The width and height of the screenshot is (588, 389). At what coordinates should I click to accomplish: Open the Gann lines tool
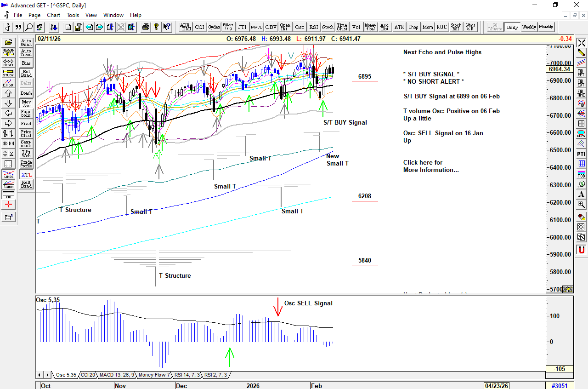tap(8, 185)
